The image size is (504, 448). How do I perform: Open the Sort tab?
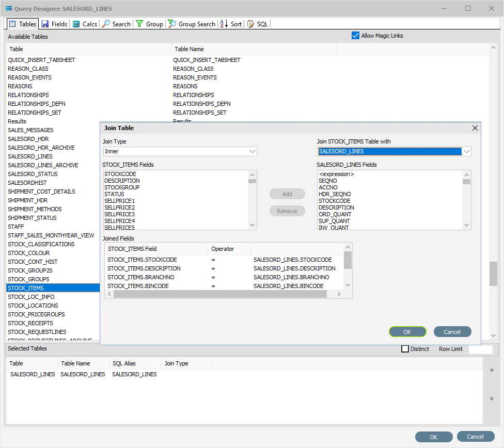pyautogui.click(x=231, y=24)
